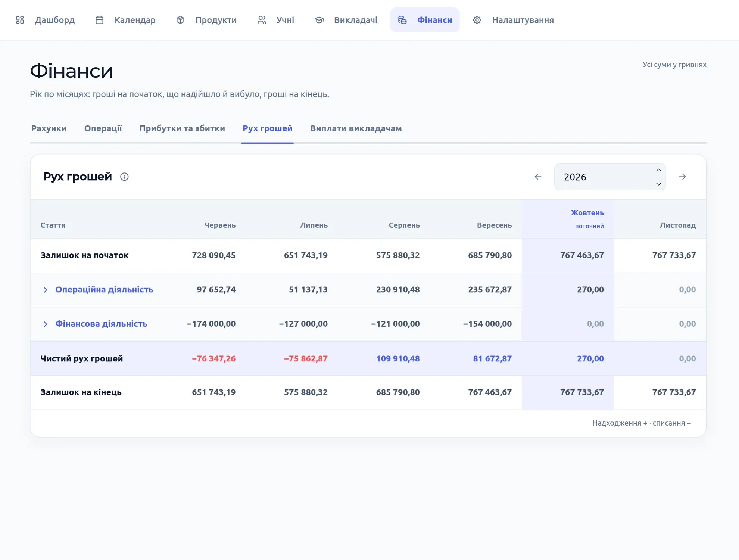Click the Dashboard grid icon

pyautogui.click(x=20, y=20)
